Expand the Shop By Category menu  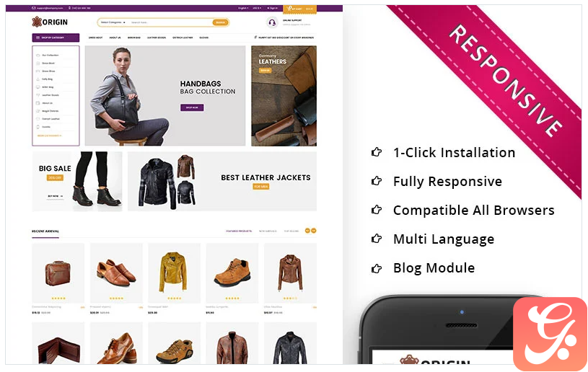[56, 37]
